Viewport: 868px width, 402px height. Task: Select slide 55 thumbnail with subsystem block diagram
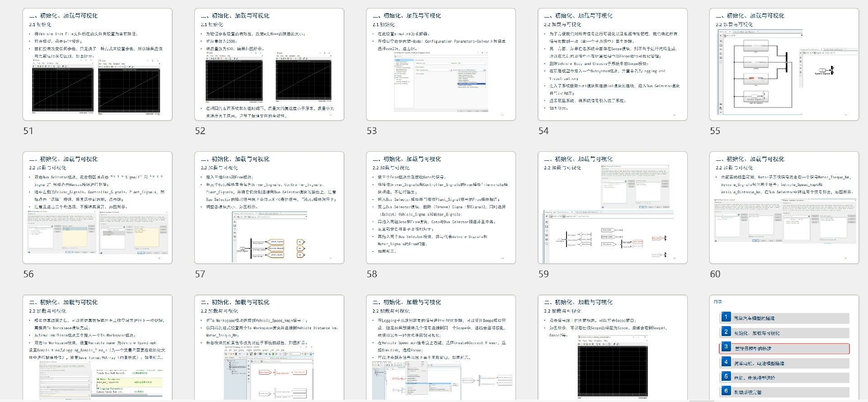click(784, 65)
